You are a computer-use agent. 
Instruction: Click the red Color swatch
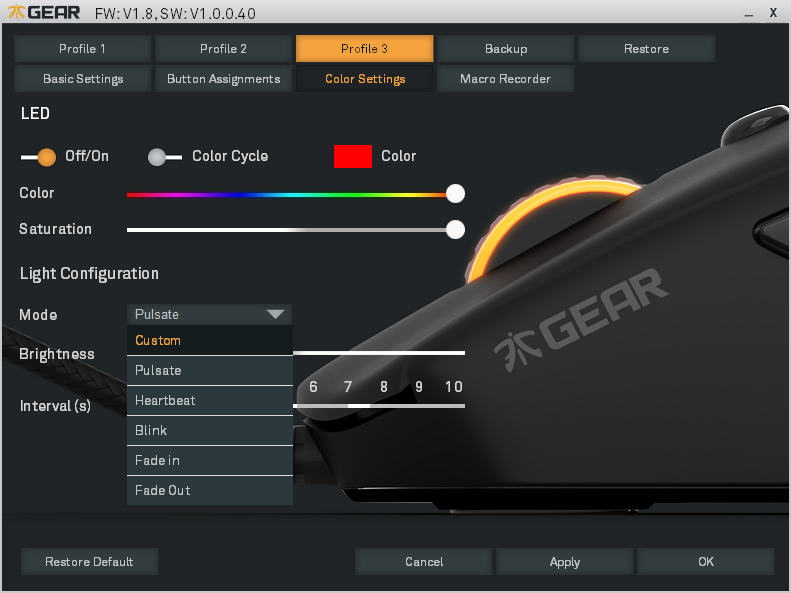[352, 156]
